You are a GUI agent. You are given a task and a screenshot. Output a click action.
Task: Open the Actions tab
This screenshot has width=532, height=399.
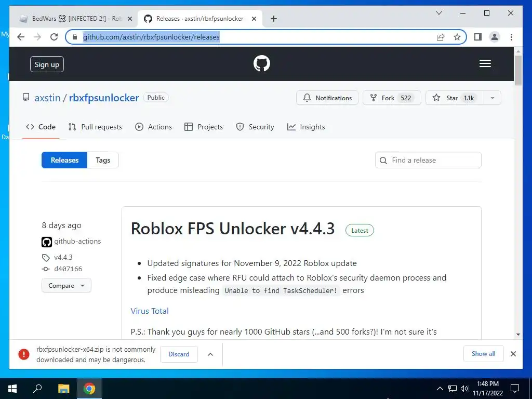[153, 127]
